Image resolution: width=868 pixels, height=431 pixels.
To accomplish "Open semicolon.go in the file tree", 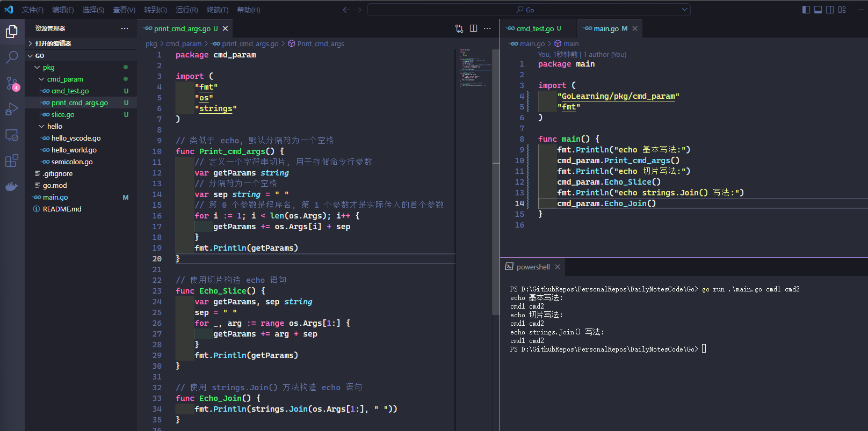I will coord(81,162).
